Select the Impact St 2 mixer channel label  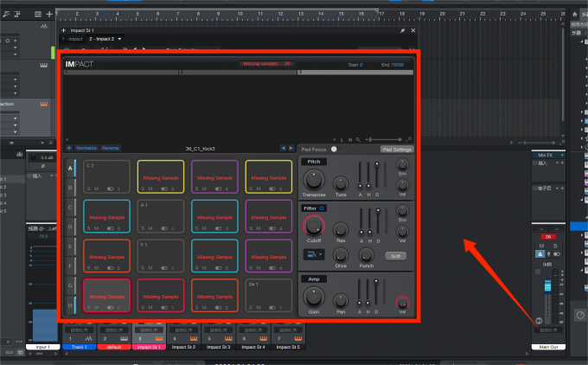(x=183, y=347)
